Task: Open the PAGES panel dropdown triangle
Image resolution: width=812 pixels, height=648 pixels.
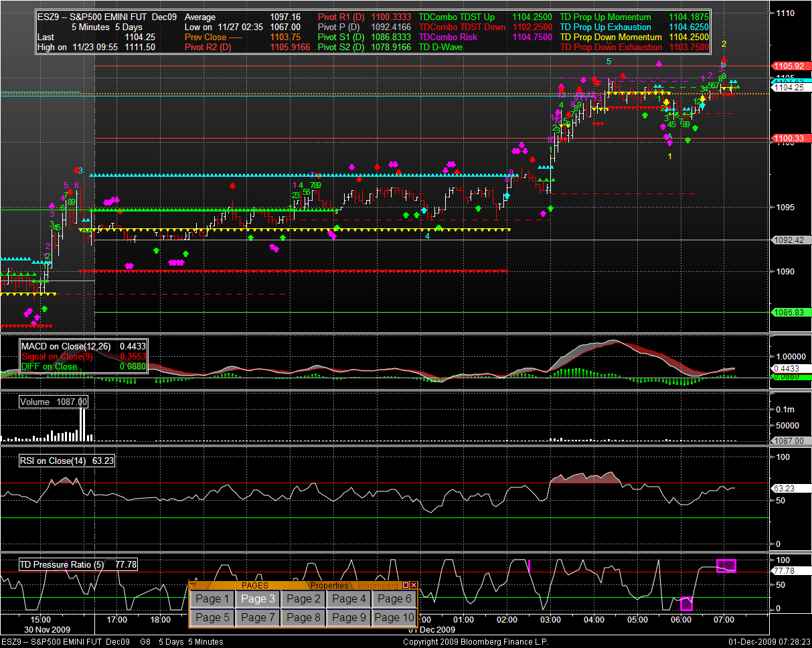Action: pos(194,585)
